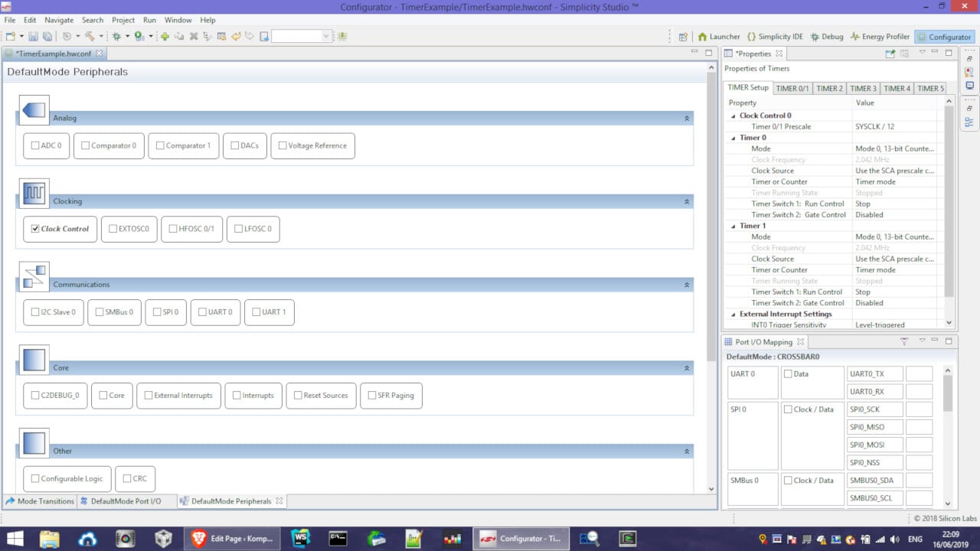
Task: Collapse the Analog section
Action: point(687,119)
